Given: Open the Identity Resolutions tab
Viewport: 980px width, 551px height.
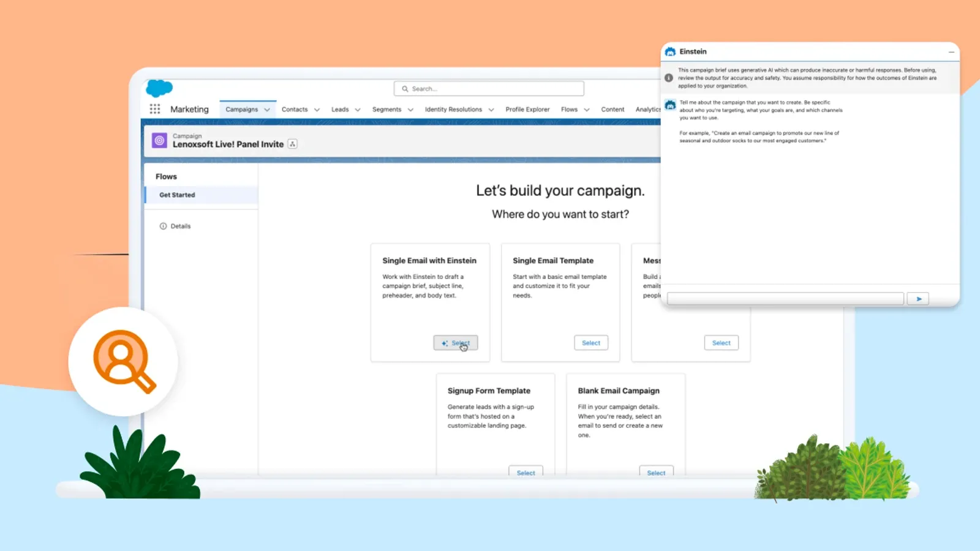Looking at the screenshot, I should coord(453,109).
